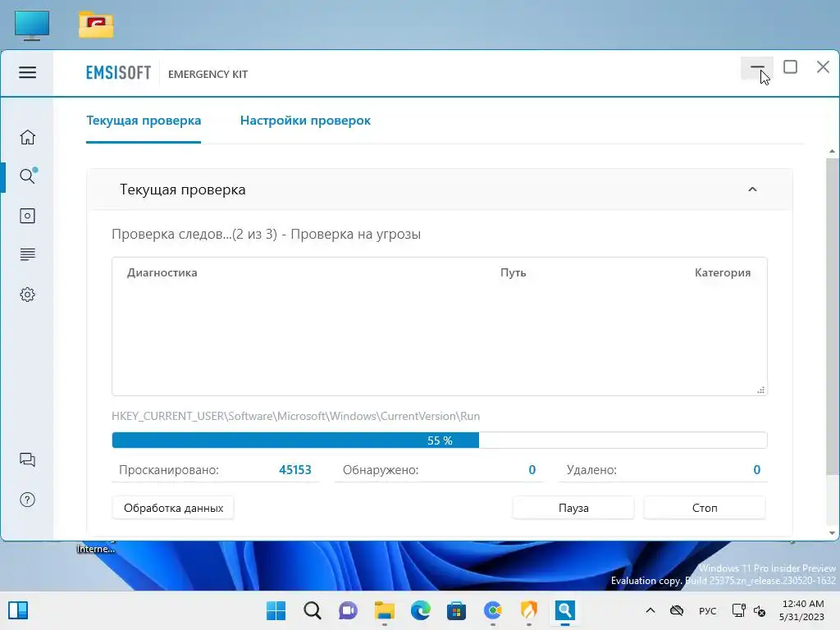This screenshot has height=630, width=840.
Task: Select the Emsisoft scanner taskbar icon
Action: coord(564,610)
